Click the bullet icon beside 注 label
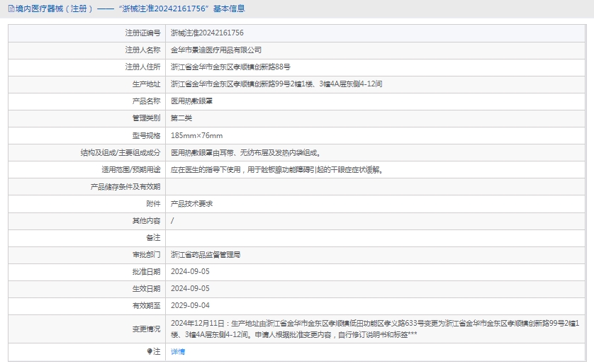The image size is (594, 364). tap(149, 351)
